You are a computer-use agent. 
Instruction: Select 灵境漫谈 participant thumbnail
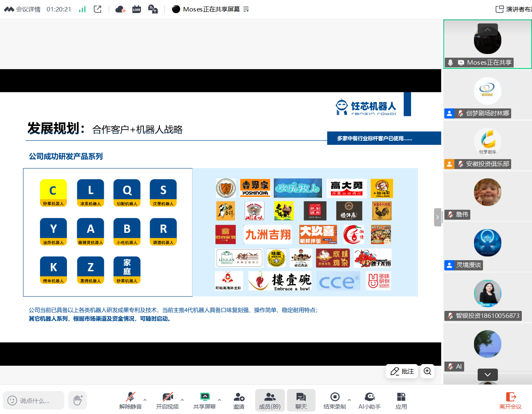487,247
